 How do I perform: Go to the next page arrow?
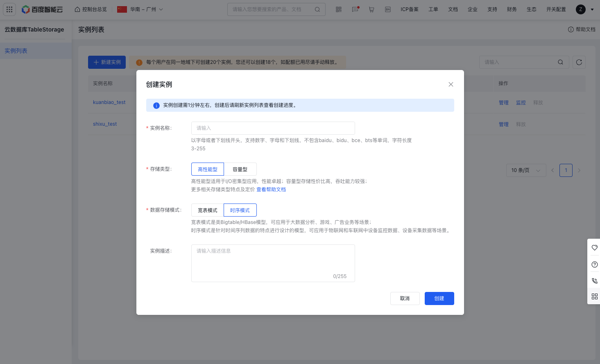(x=579, y=170)
